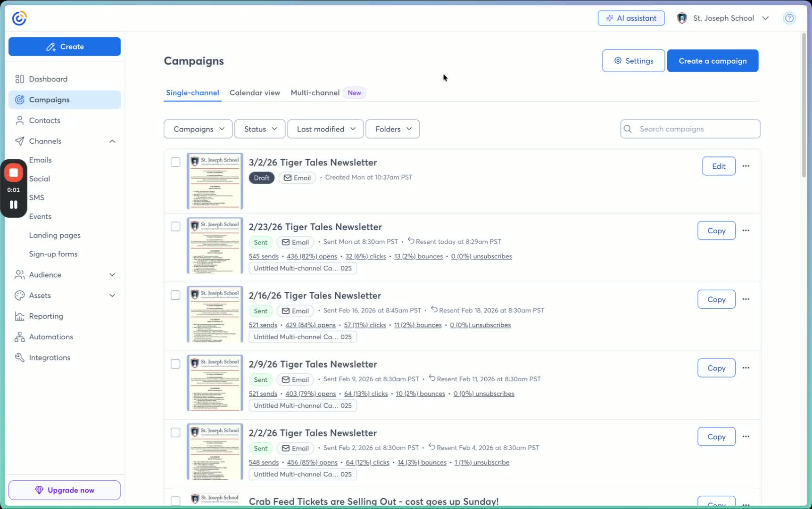This screenshot has width=812, height=509.
Task: Collapse the Channels sidebar section
Action: [112, 141]
